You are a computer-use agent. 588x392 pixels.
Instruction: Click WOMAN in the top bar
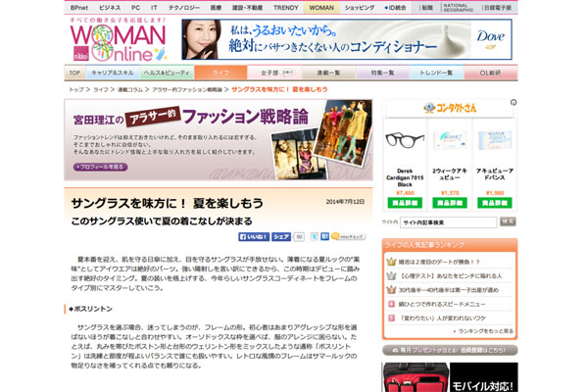pos(321,8)
